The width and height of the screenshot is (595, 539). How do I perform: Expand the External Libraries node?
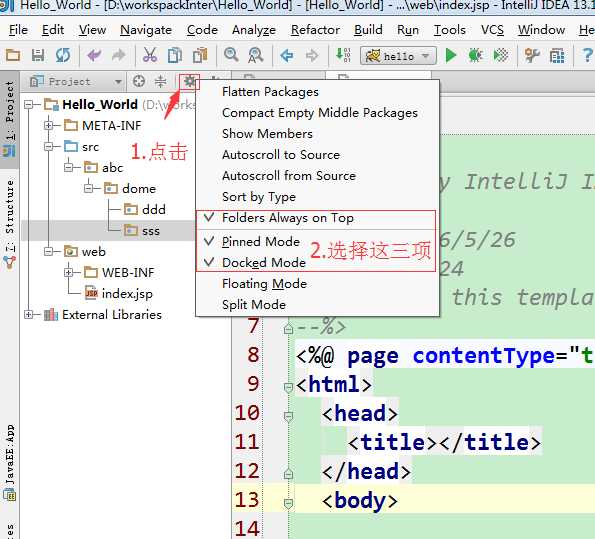(29, 315)
